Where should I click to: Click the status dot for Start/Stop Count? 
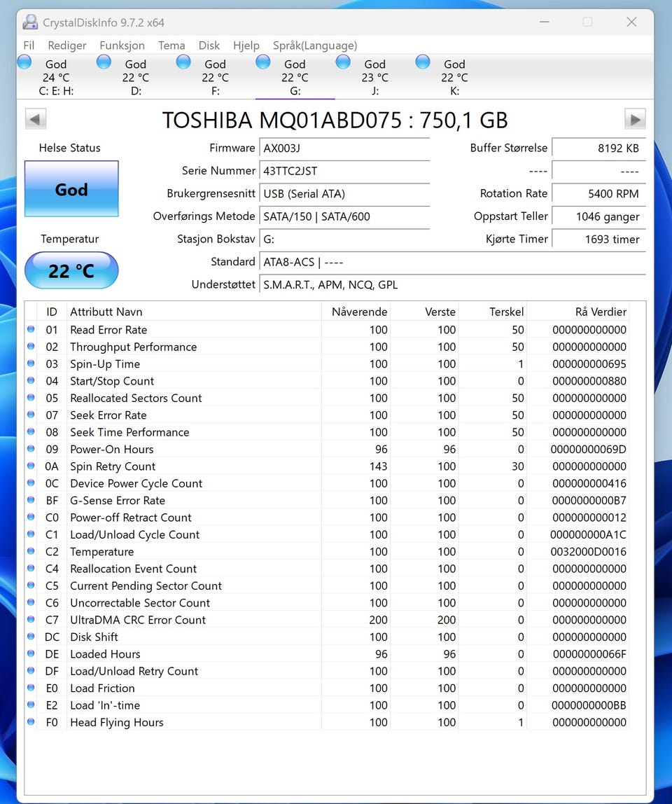tap(31, 380)
